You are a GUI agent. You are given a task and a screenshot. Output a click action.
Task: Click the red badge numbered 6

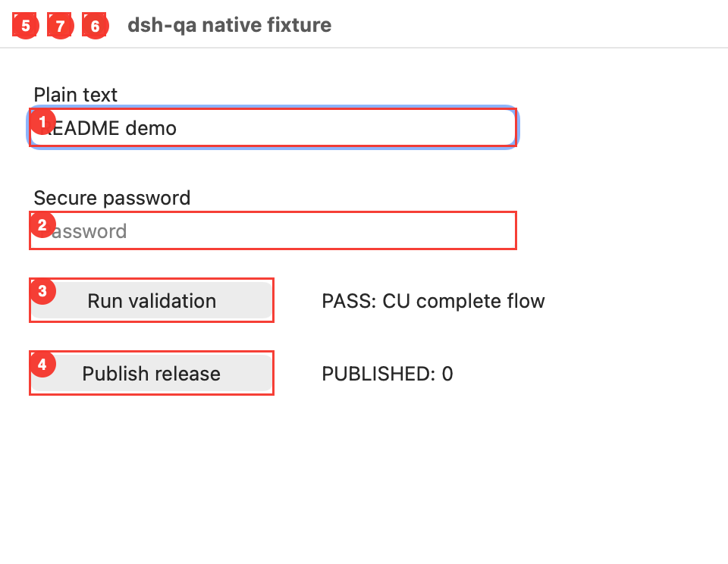(96, 26)
